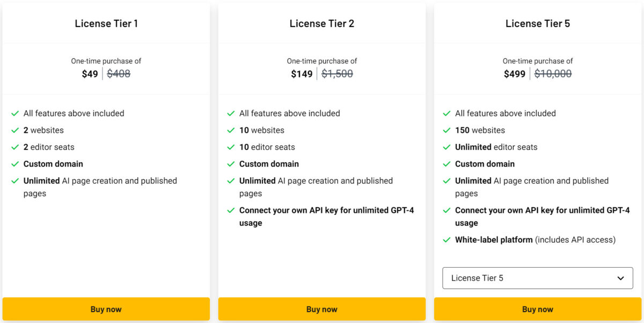Viewport: 644px width, 323px height.
Task: Click the 'Buy now' button under License Tier 2
Action: (x=321, y=309)
